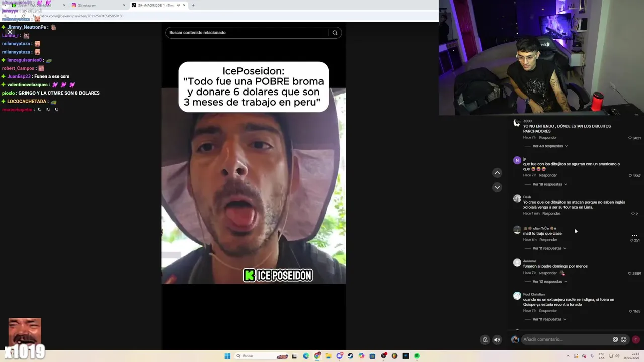Click 'Responder' under Jeasmar's comment

tap(548, 273)
